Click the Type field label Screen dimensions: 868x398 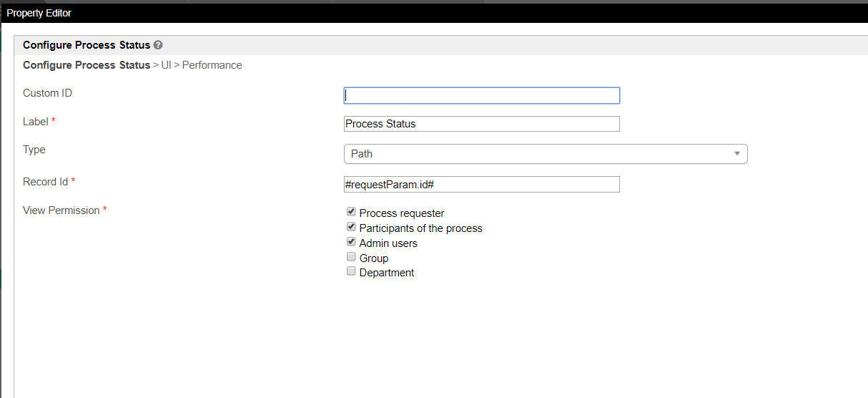tap(34, 150)
